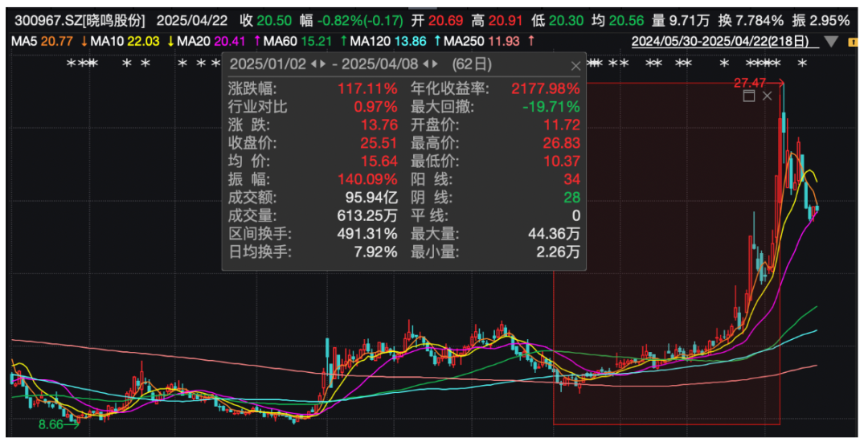Select the MA5 20.77 indicator label
Screen dimensions: 868x446
pos(42,41)
